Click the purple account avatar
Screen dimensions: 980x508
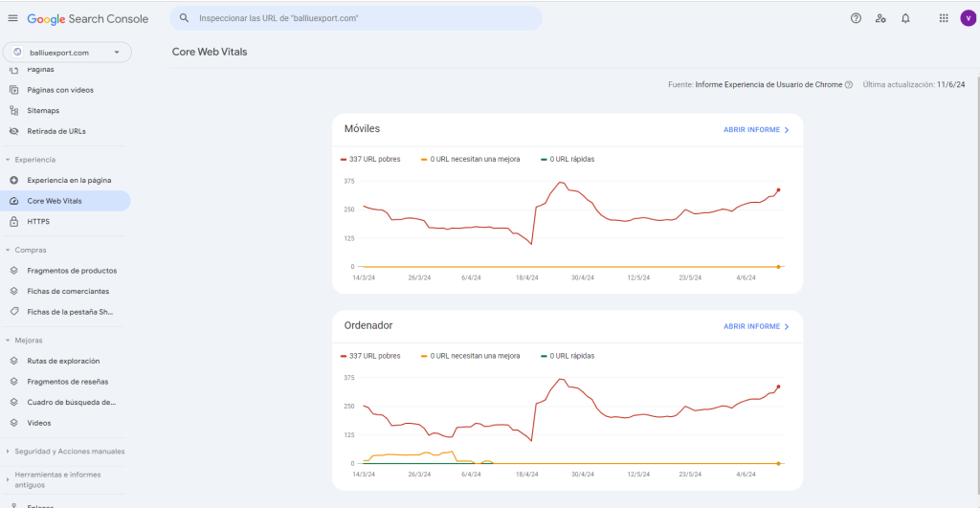(x=968, y=18)
